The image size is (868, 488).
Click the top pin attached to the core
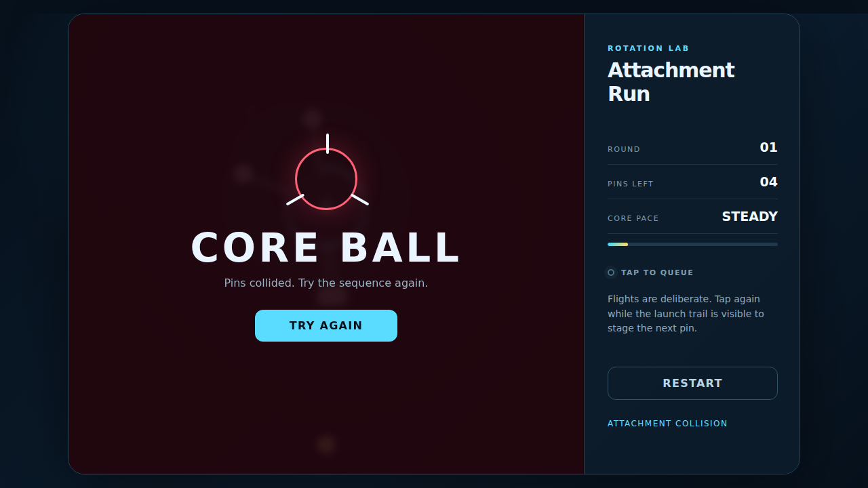click(328, 143)
